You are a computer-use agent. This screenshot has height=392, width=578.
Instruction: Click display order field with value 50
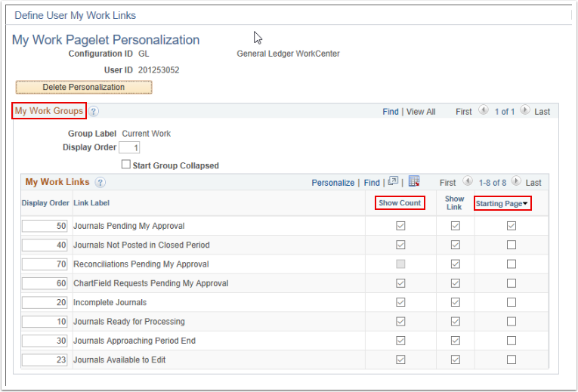(x=45, y=226)
